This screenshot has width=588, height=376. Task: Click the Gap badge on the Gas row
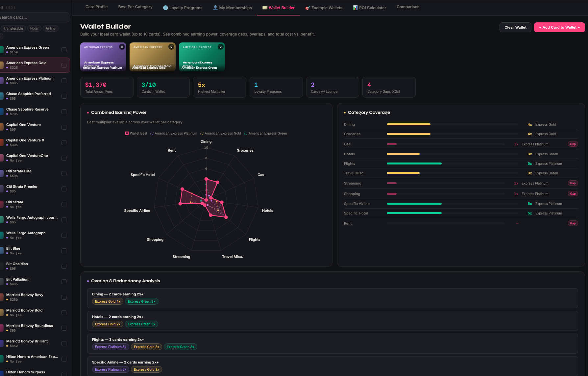573,144
